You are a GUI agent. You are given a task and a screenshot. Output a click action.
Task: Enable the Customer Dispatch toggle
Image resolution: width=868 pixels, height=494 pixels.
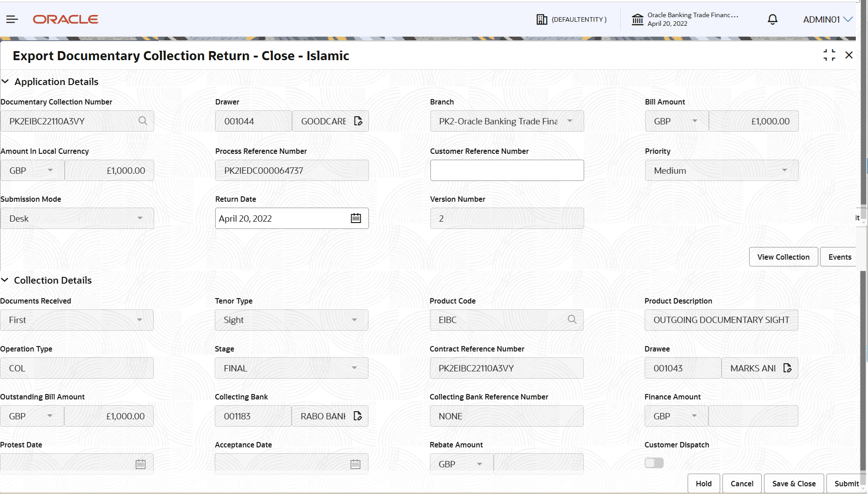pyautogui.click(x=654, y=463)
